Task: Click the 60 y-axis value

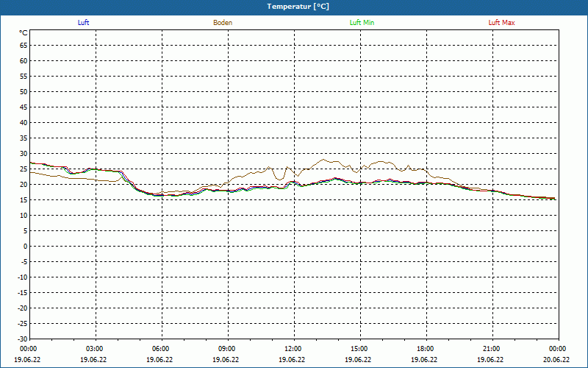Action: pyautogui.click(x=24, y=61)
